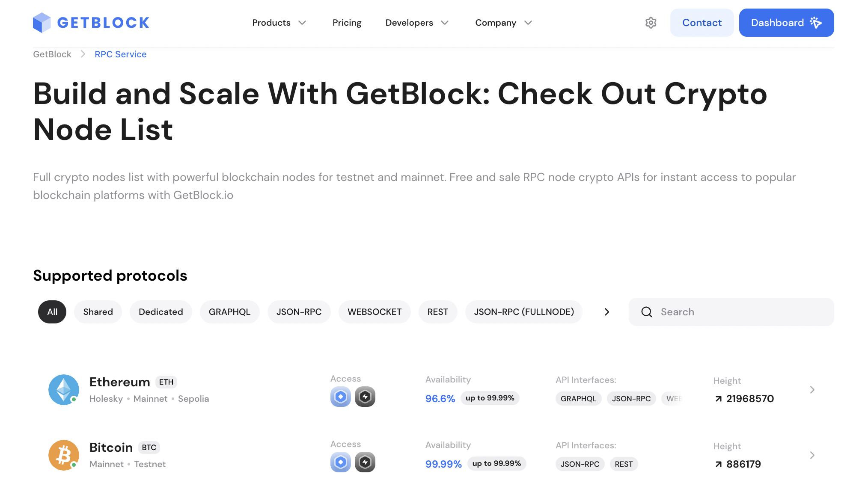The image size is (868, 498).
Task: Click the GetBlock cube logo
Action: click(42, 23)
